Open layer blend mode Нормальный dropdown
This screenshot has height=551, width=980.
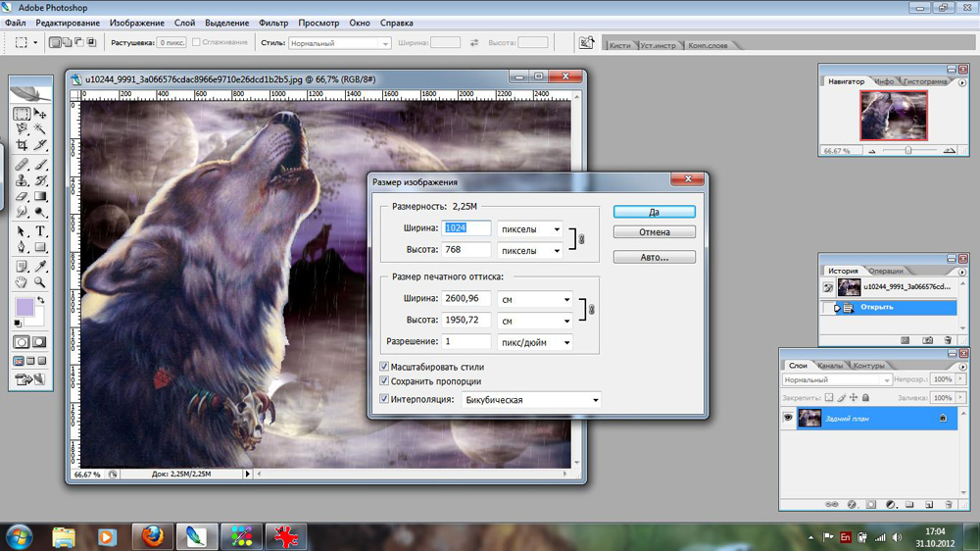point(836,379)
